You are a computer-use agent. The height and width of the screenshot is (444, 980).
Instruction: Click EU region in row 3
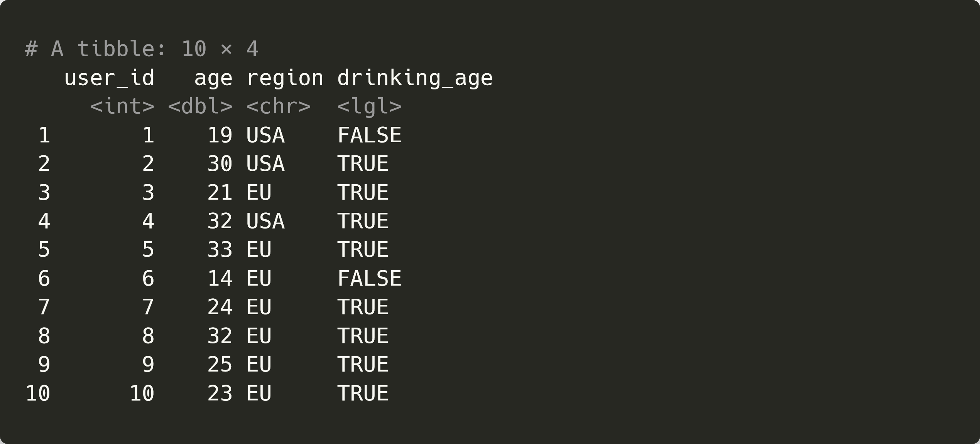(259, 193)
